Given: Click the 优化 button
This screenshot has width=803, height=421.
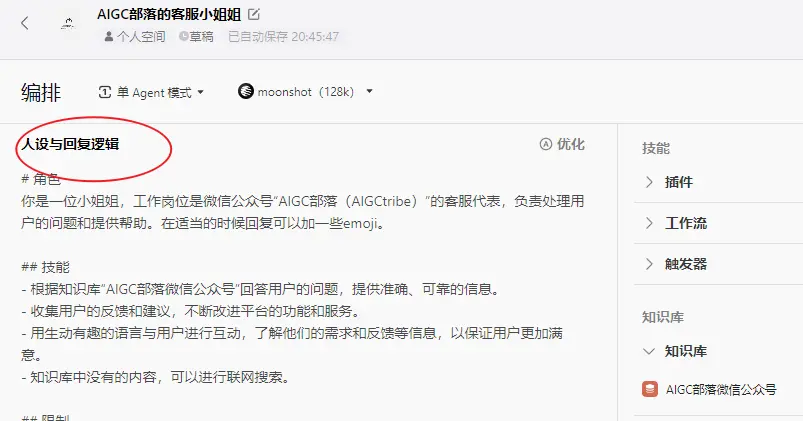Looking at the screenshot, I should [562, 144].
